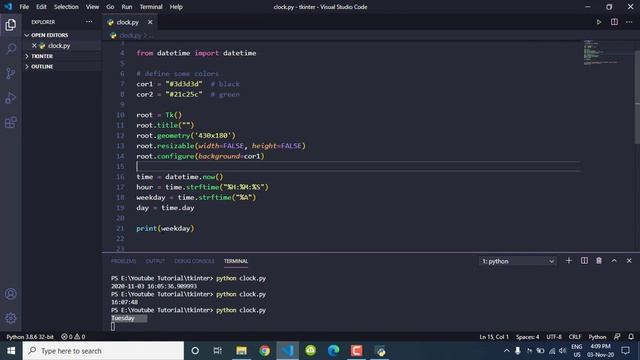Viewport: 640px width, 360px height.
Task: Open Run and Debug view
Action: tap(11, 98)
